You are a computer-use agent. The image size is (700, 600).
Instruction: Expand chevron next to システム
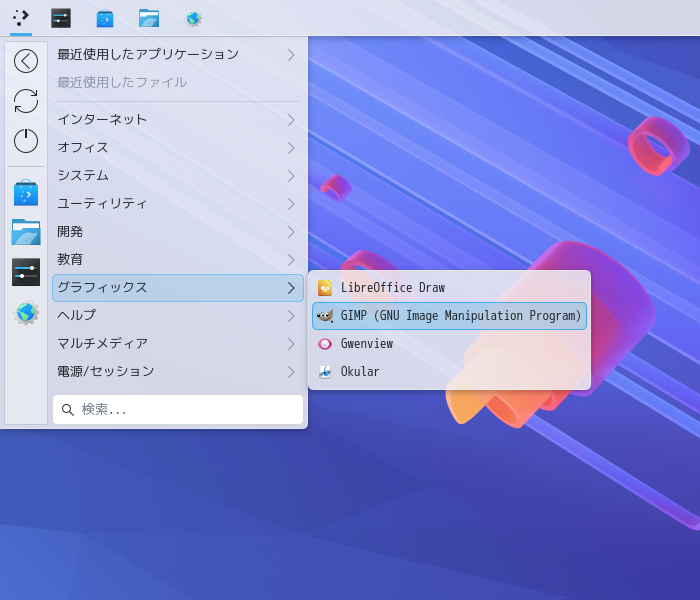[x=291, y=176]
